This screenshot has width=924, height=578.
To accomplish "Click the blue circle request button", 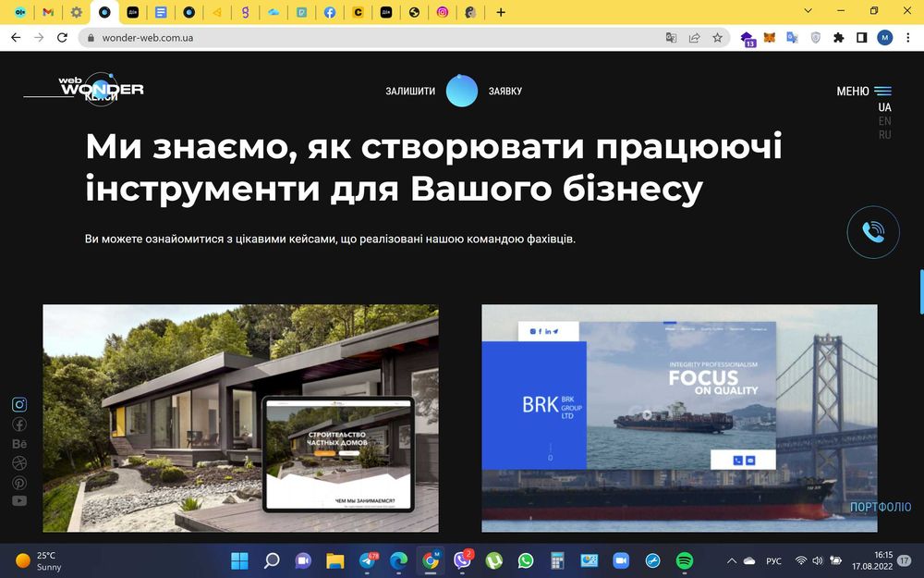I will tap(461, 91).
